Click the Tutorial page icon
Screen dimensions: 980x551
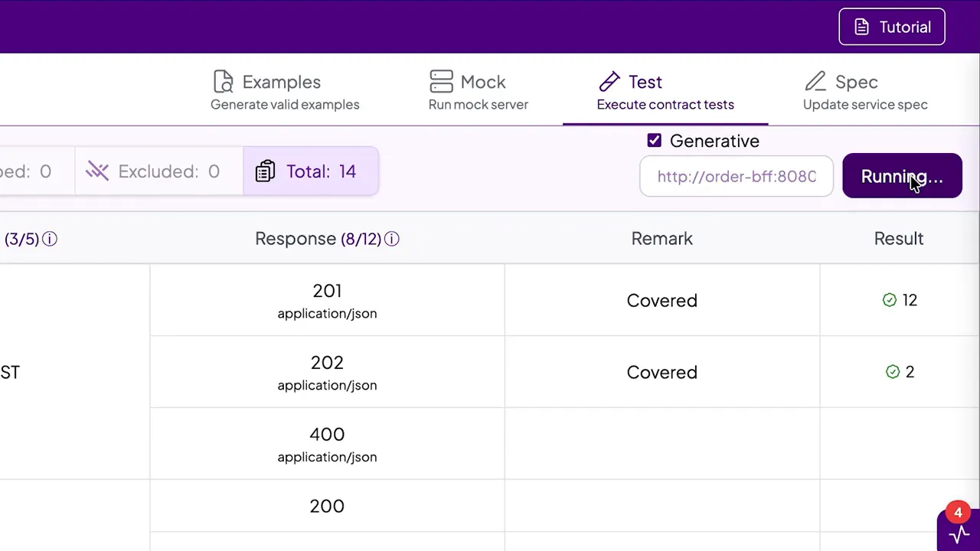pos(861,26)
